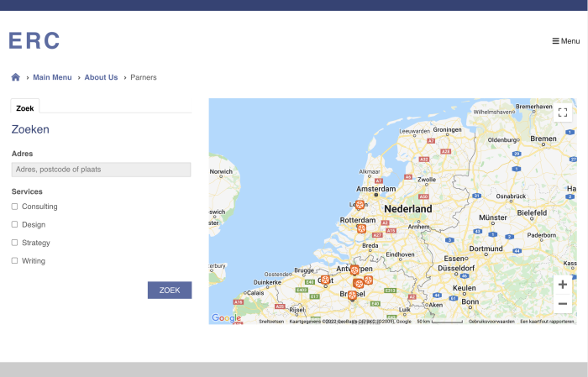Click the ERC logo

pos(34,41)
